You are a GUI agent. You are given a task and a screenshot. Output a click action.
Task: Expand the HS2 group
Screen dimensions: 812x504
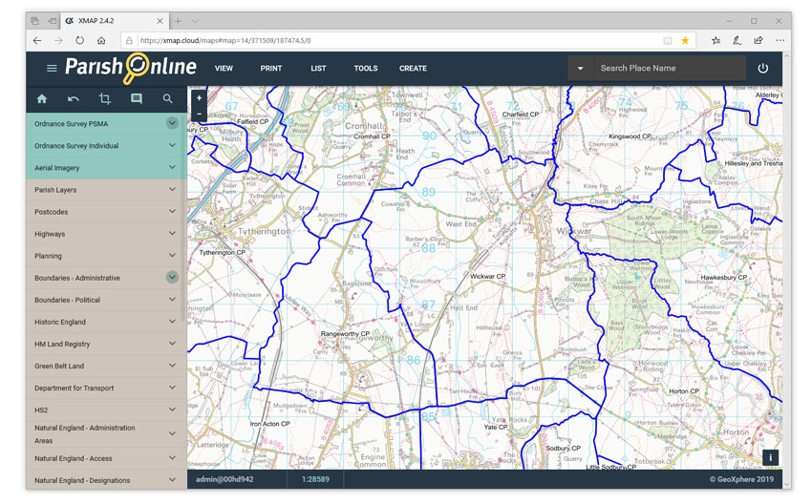[172, 409]
